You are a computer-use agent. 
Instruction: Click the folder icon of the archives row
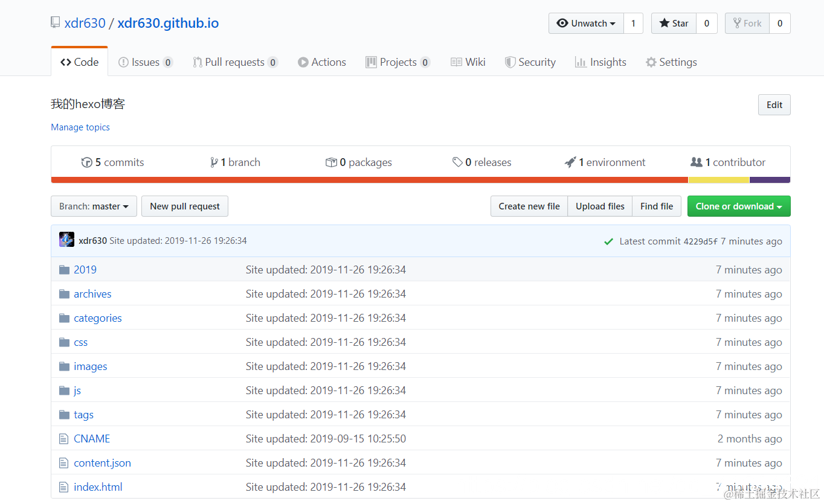(x=64, y=294)
